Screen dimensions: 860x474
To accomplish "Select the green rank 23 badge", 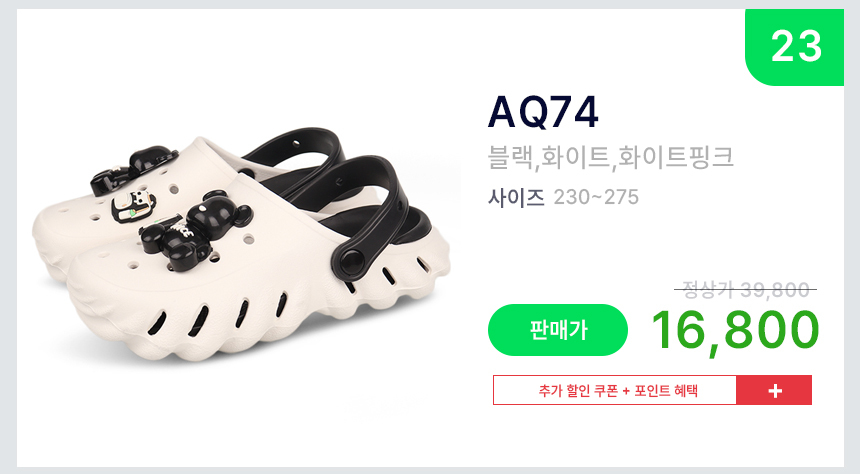I will pyautogui.click(x=794, y=47).
